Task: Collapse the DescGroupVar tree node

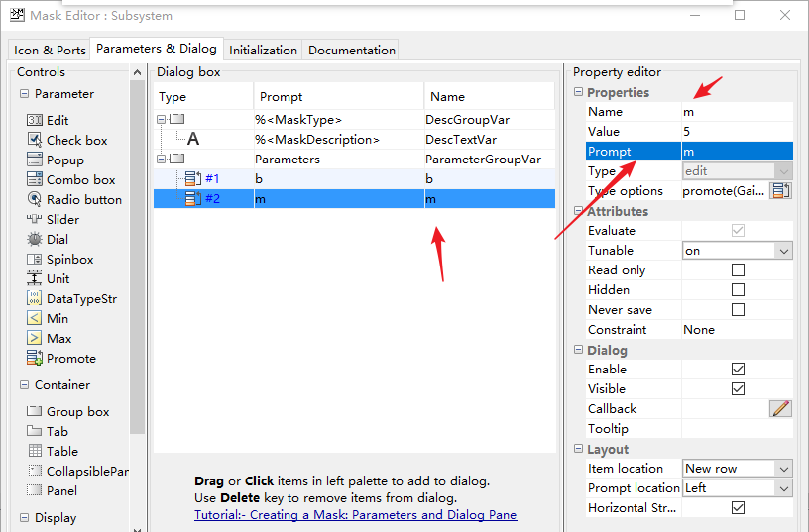Action: pyautogui.click(x=161, y=119)
